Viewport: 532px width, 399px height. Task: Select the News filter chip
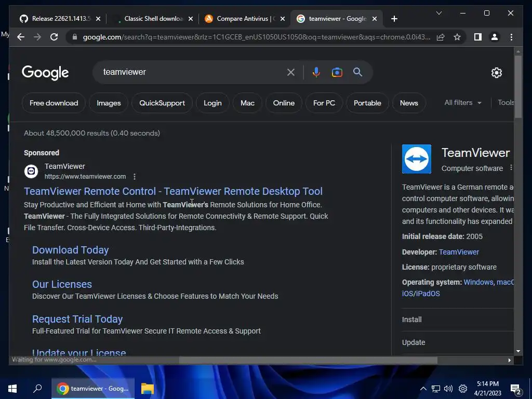pyautogui.click(x=409, y=103)
